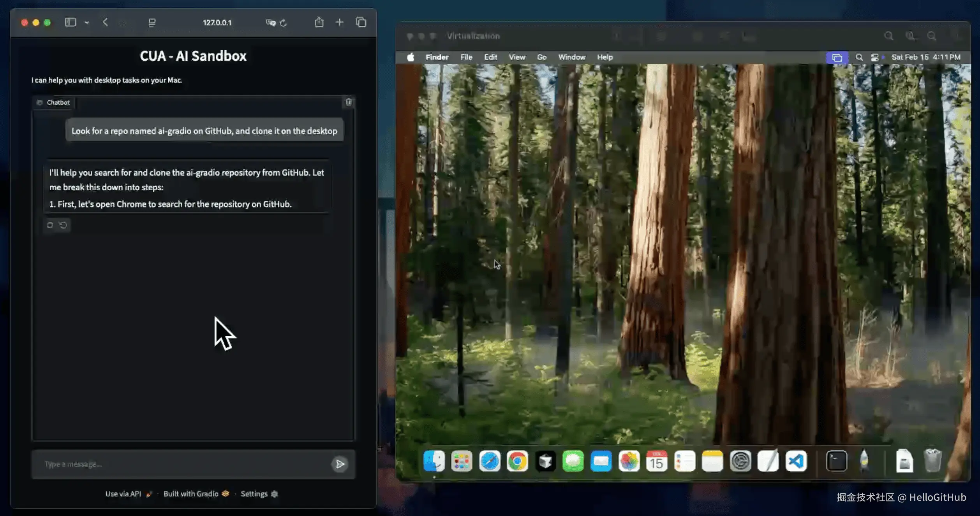Toggle the Safari sidebar
Screen dimensions: 980x516
coord(71,23)
